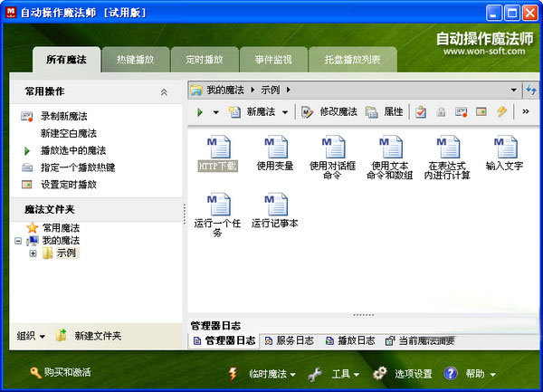Open the 组织 dropdown menu
The width and height of the screenshot is (543, 392).
point(31,336)
